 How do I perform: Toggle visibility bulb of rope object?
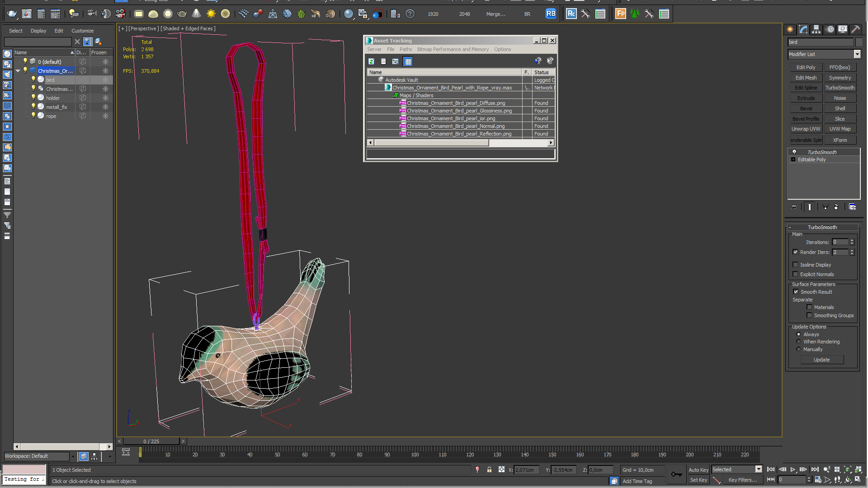(33, 116)
